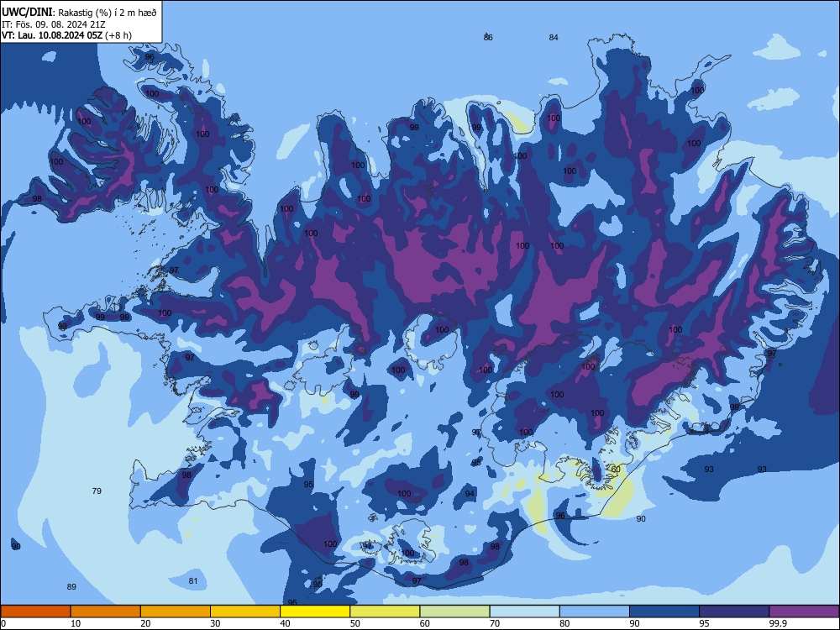Click the legend scale label '99.9'

pyautogui.click(x=777, y=623)
